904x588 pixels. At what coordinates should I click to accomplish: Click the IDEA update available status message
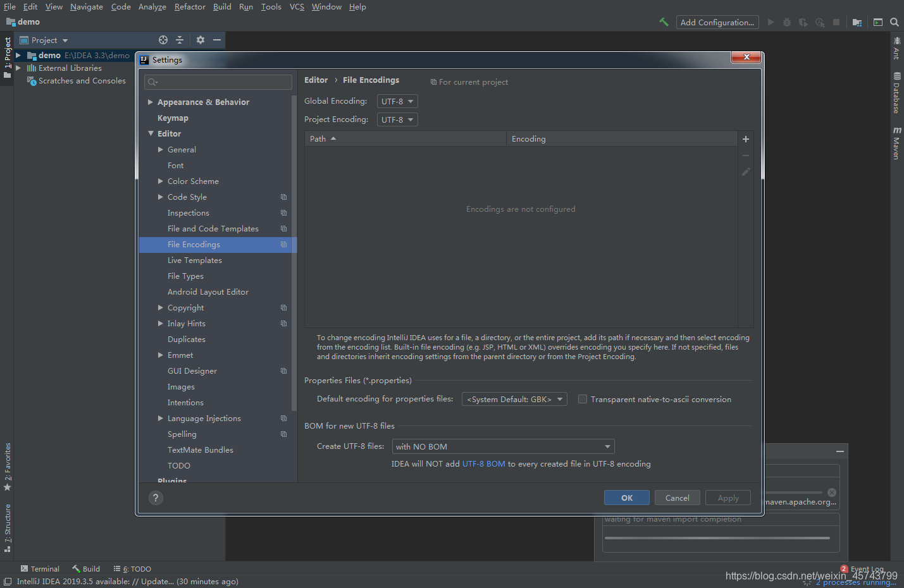(x=127, y=582)
